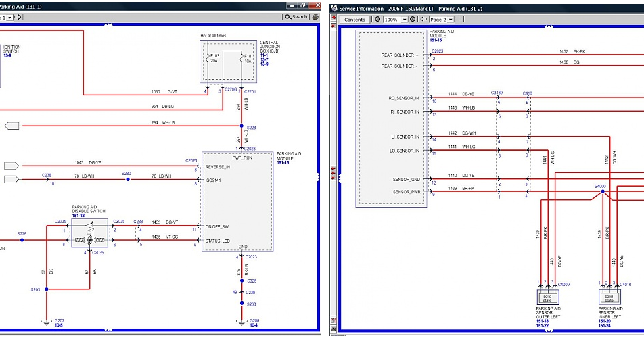
Task: Click the ON/OFF_SW pin label
Action: 217,227
